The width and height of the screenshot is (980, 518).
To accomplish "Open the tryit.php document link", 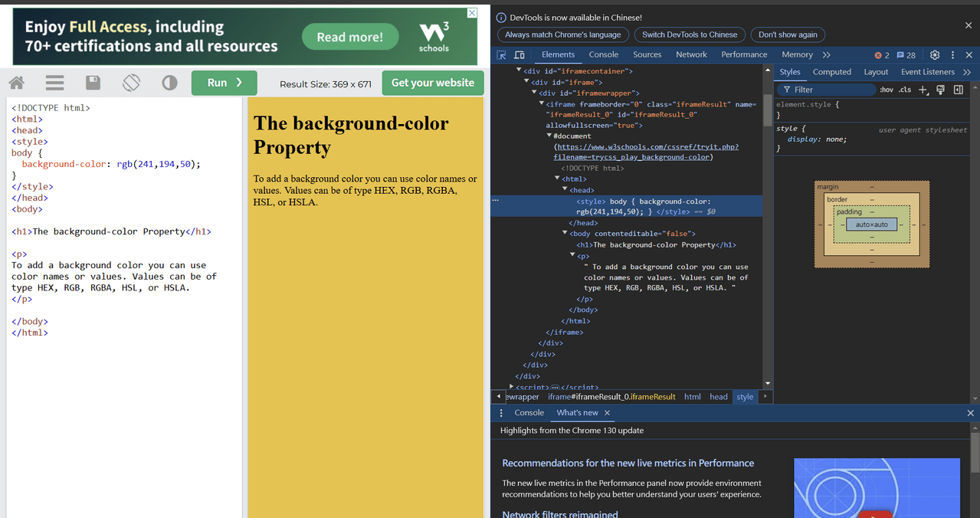I will 646,152.
